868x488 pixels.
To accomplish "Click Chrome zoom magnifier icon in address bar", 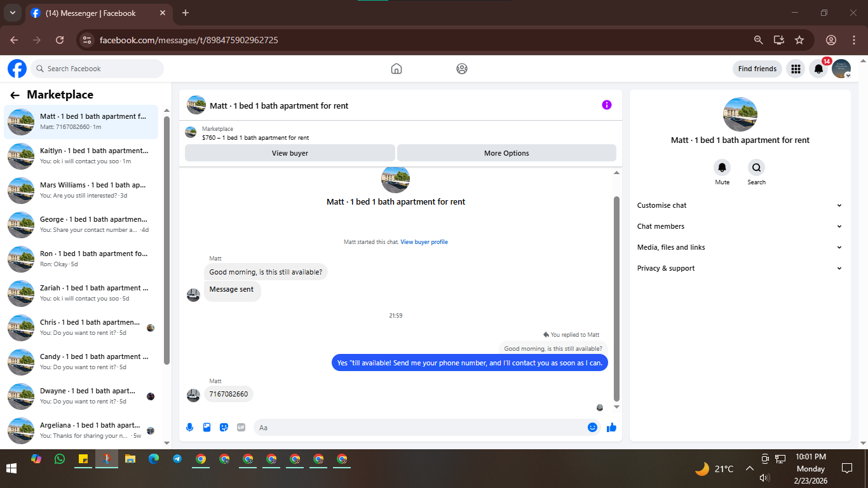I will pyautogui.click(x=758, y=40).
